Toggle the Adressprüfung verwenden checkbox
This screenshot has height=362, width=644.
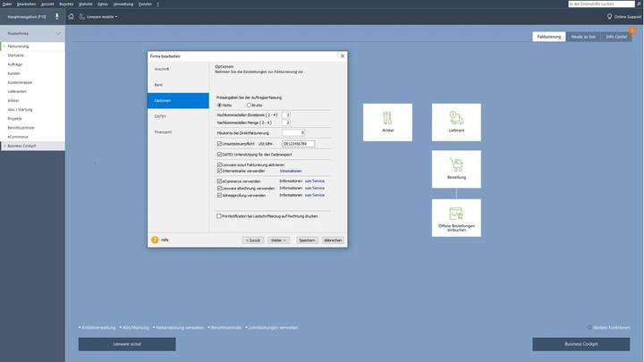point(219,196)
